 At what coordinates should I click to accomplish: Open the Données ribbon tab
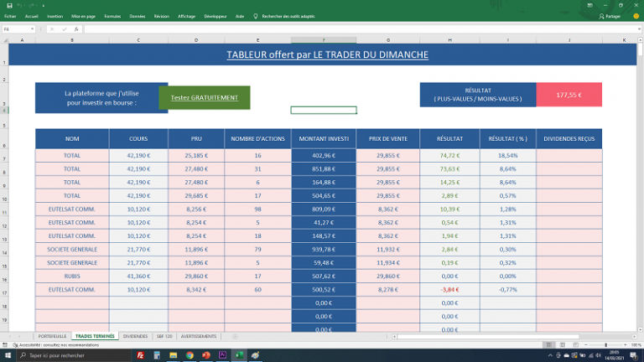(138, 16)
